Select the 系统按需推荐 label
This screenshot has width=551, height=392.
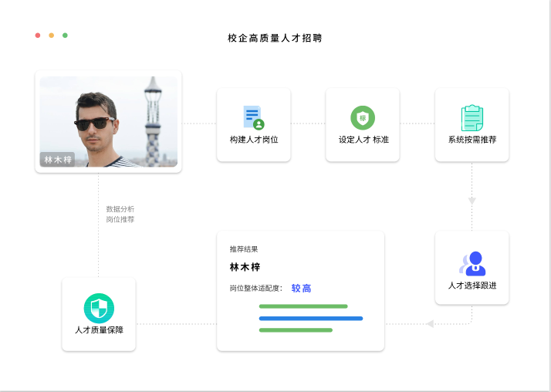click(472, 140)
